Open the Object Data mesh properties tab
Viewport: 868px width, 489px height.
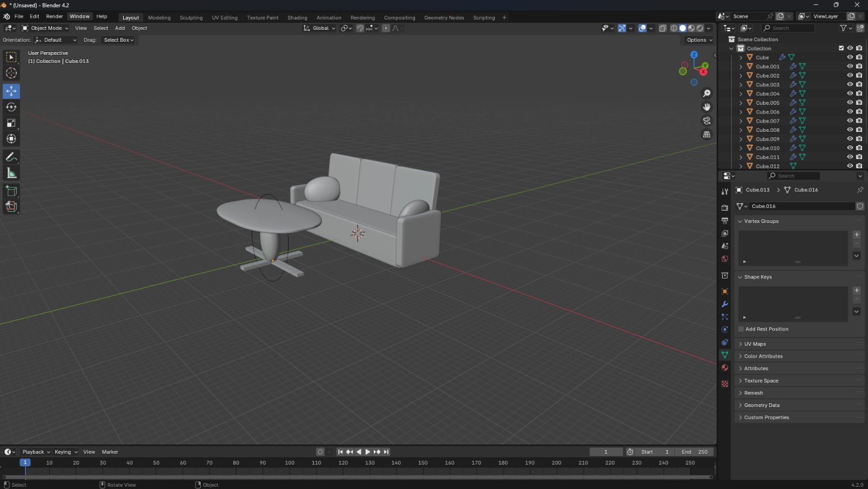725,355
